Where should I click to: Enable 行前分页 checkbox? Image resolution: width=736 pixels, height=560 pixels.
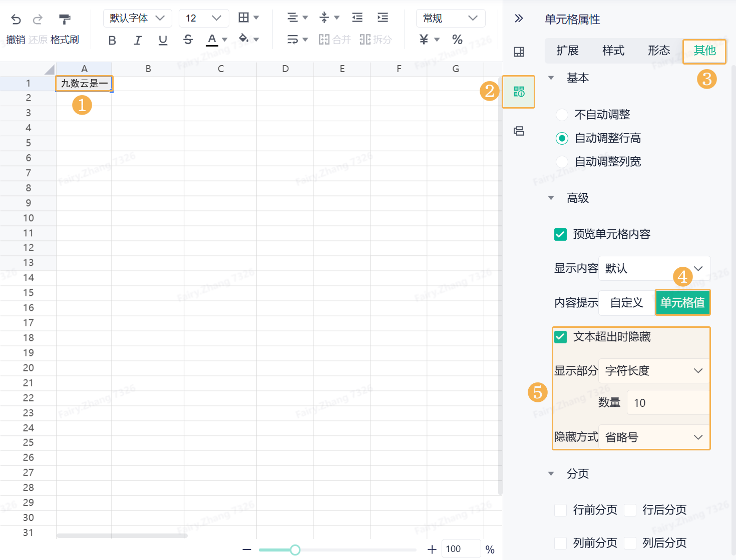point(560,510)
